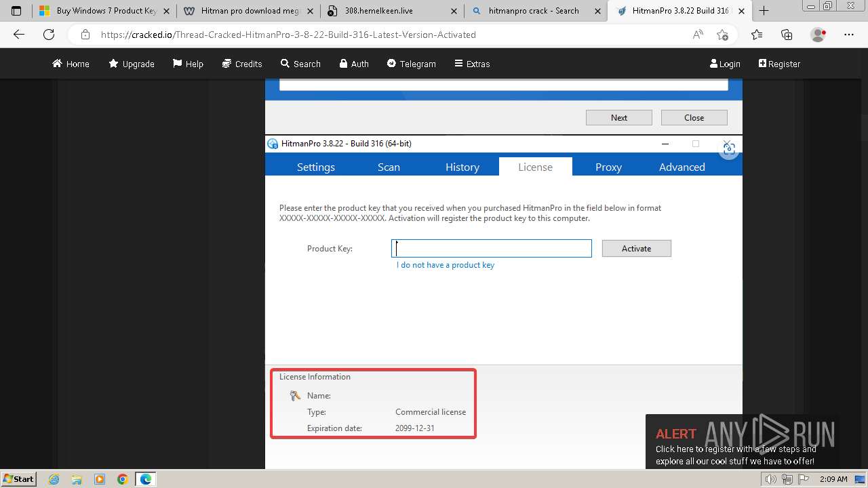Click the Activate button
Screen dimensions: 868x488
tap(637, 248)
